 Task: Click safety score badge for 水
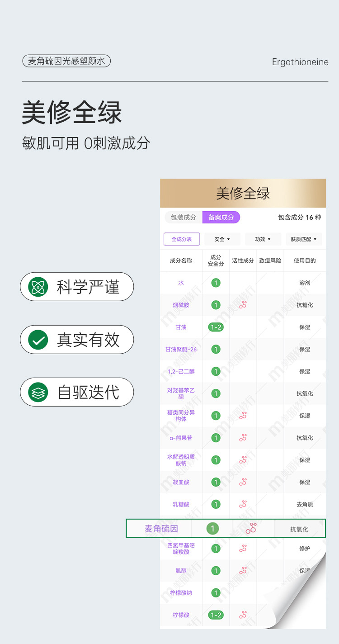point(216,283)
